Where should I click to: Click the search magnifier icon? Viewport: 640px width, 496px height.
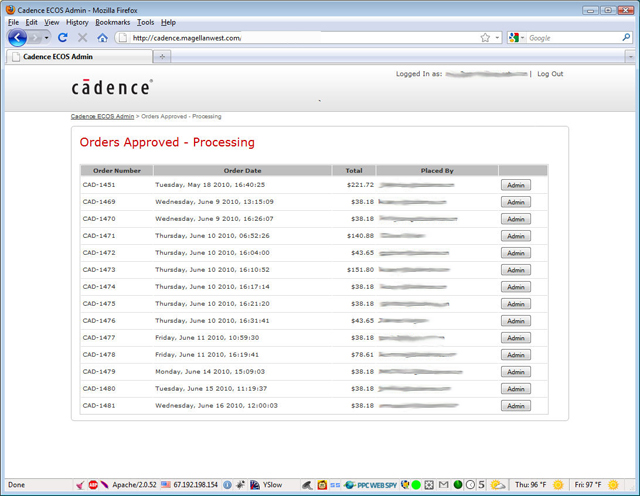pyautogui.click(x=626, y=38)
